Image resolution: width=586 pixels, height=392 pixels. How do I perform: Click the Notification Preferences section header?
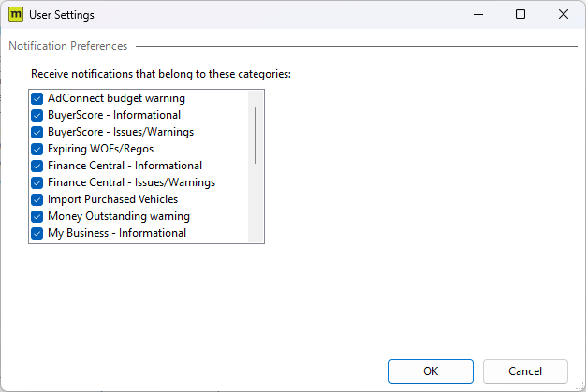point(68,46)
